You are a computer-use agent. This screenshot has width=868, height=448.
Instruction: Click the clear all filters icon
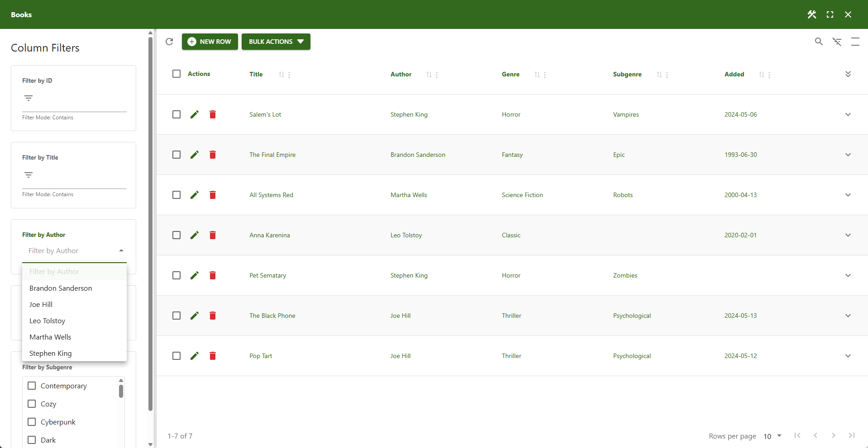(837, 41)
